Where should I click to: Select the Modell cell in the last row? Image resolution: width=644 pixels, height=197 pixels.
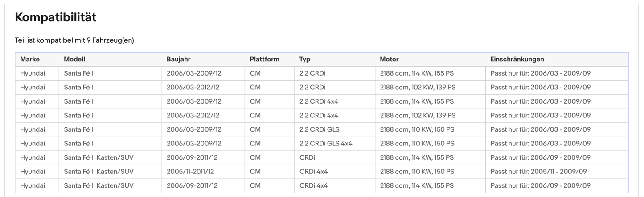[x=98, y=185]
